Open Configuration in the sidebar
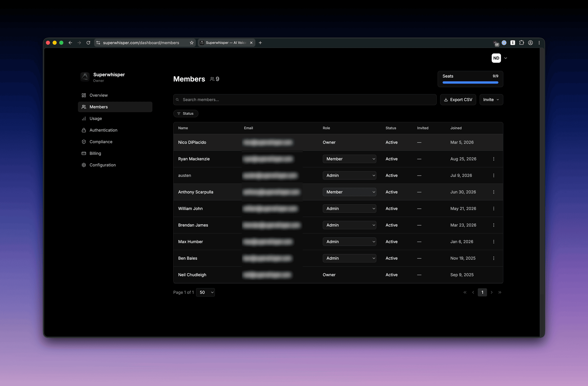Viewport: 588px width, 386px height. click(x=115, y=165)
